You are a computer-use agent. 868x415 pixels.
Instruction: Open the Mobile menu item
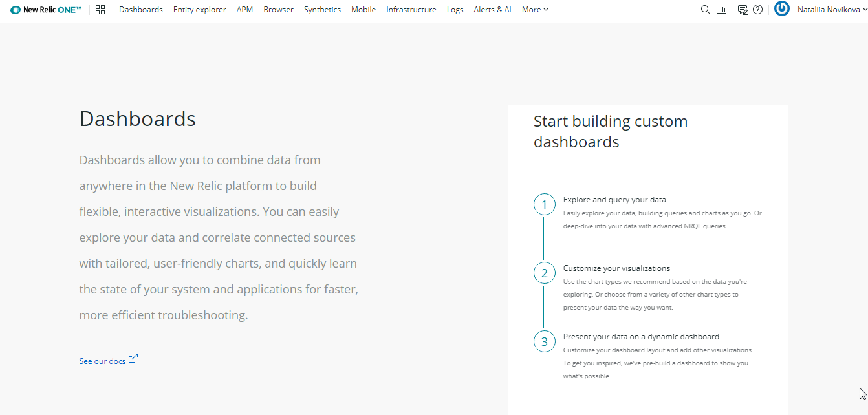(363, 10)
